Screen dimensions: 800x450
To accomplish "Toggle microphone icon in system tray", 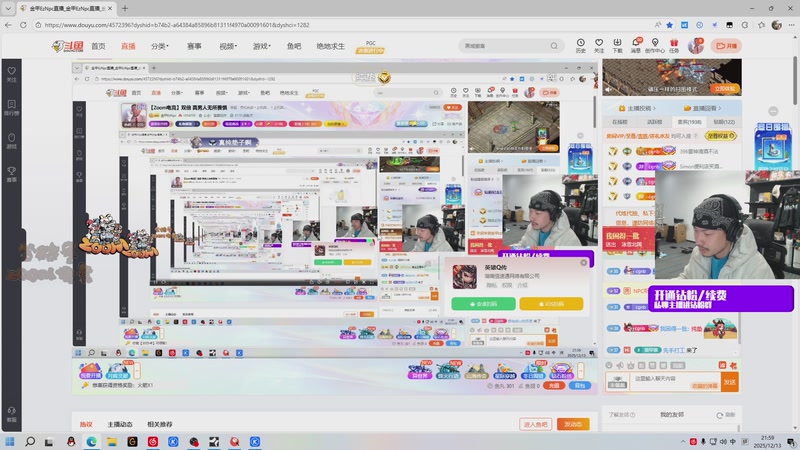I will 703,441.
